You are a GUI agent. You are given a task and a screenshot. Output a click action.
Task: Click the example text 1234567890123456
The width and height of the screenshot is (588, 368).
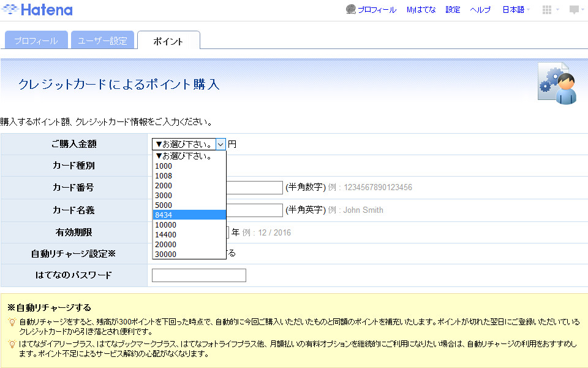tap(378, 187)
